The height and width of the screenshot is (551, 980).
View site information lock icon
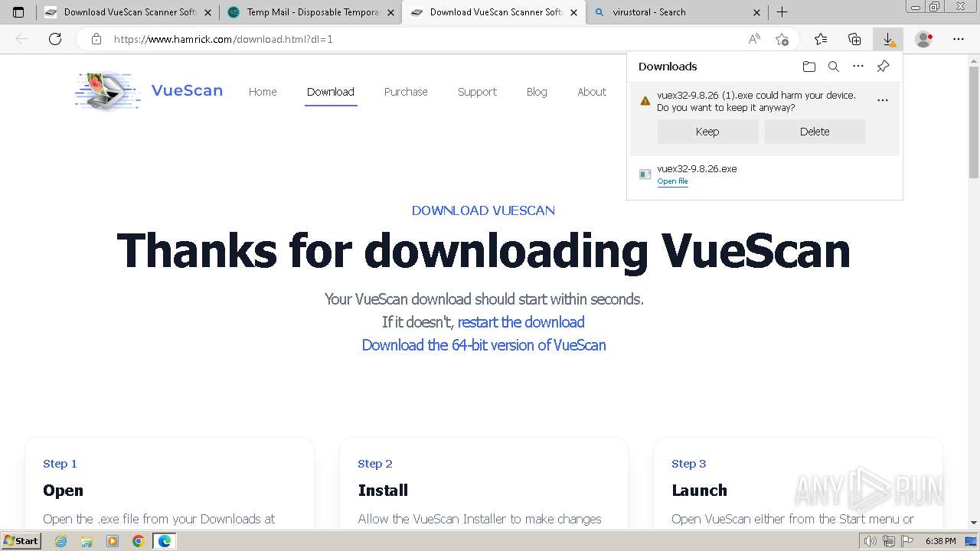pos(96,39)
